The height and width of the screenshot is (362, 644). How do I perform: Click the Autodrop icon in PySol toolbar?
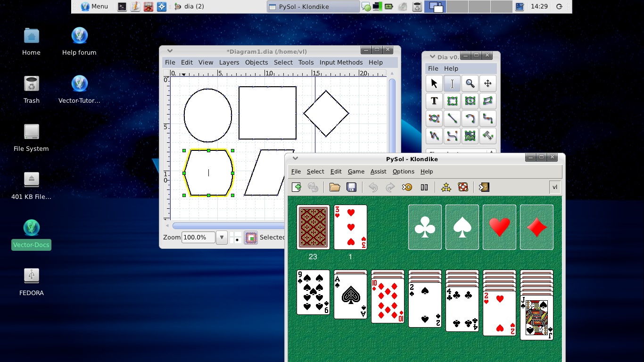(x=407, y=187)
